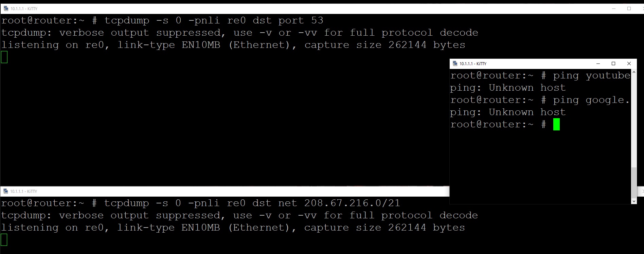Click the green cursor in ping terminal

tap(556, 125)
